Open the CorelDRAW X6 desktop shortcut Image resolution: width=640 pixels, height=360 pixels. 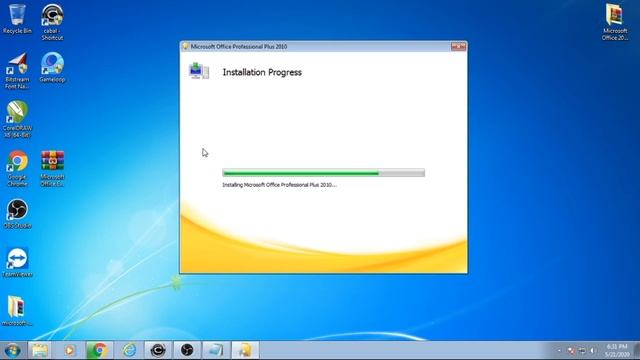point(17,119)
